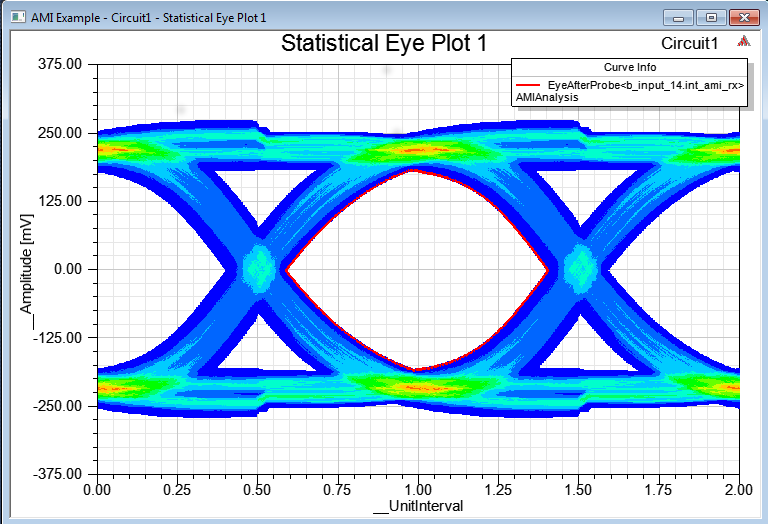Viewport: 768px width, 524px height.
Task: Click the red line swatch in legend
Action: click(x=528, y=85)
